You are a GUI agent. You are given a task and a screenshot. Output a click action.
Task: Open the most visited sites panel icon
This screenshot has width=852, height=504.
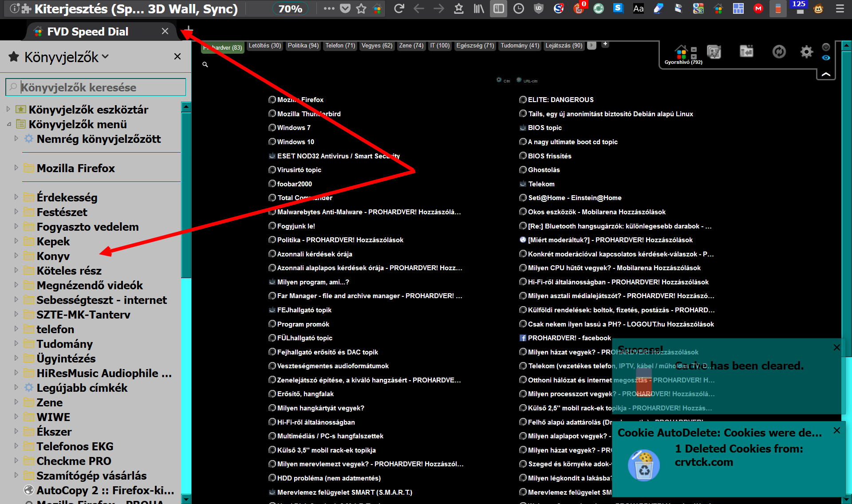pos(714,52)
